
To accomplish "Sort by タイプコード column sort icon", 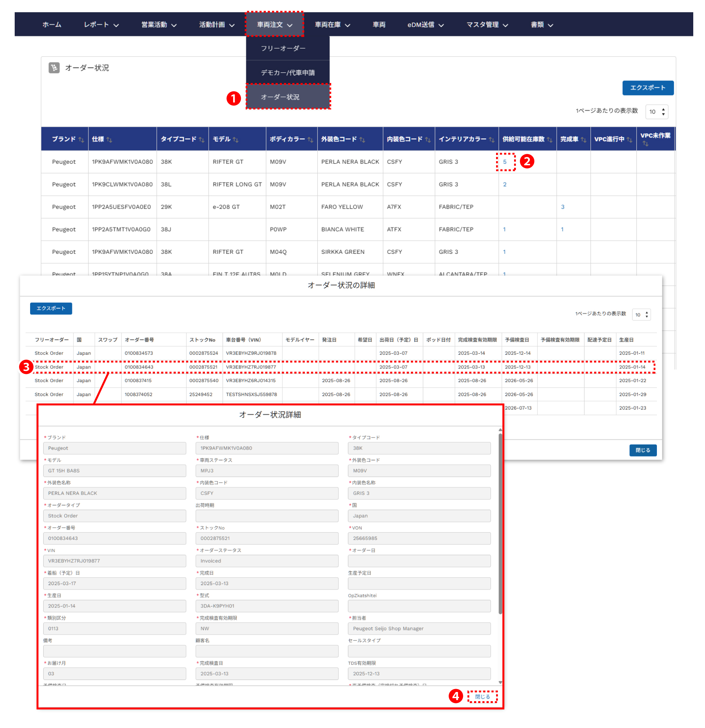I will pyautogui.click(x=201, y=139).
